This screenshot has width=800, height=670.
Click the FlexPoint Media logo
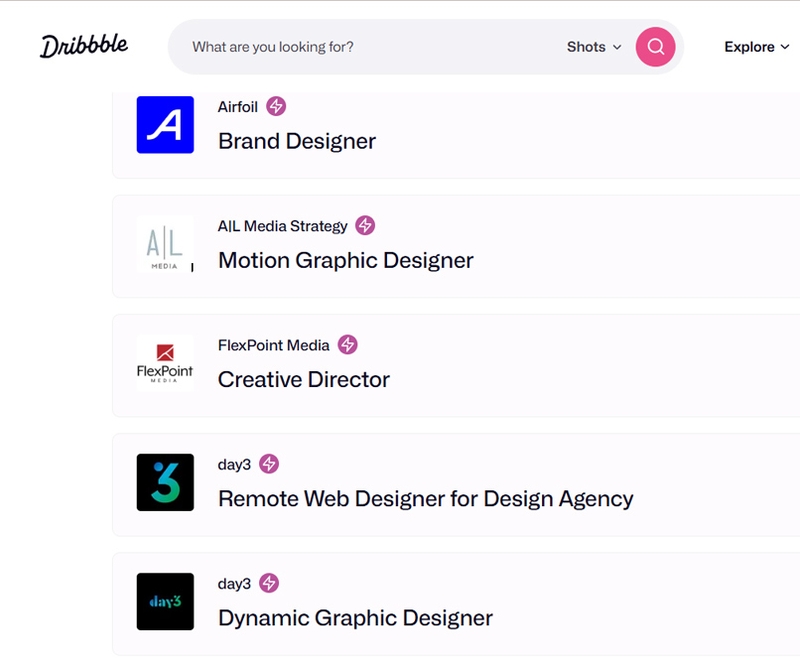(x=166, y=364)
